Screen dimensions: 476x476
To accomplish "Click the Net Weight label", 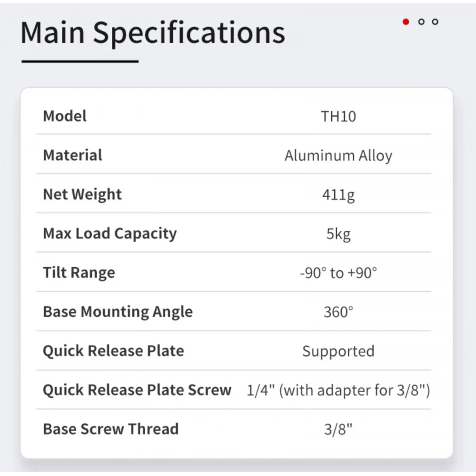I will (82, 194).
